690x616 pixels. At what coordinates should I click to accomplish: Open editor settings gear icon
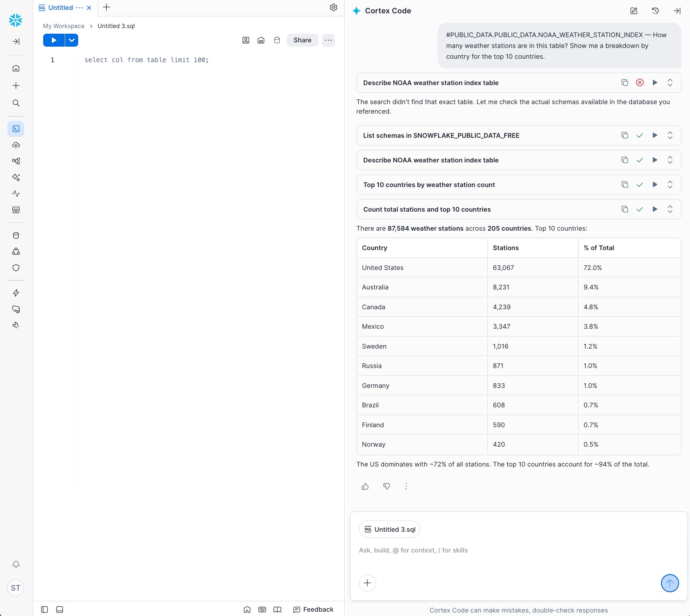pyautogui.click(x=334, y=7)
